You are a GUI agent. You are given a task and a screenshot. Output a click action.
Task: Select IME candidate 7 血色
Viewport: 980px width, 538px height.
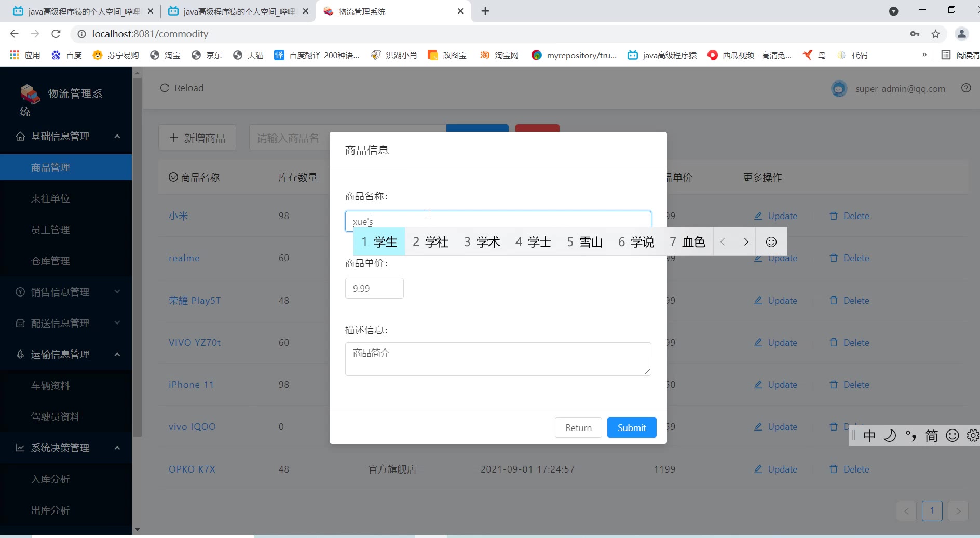(x=687, y=241)
